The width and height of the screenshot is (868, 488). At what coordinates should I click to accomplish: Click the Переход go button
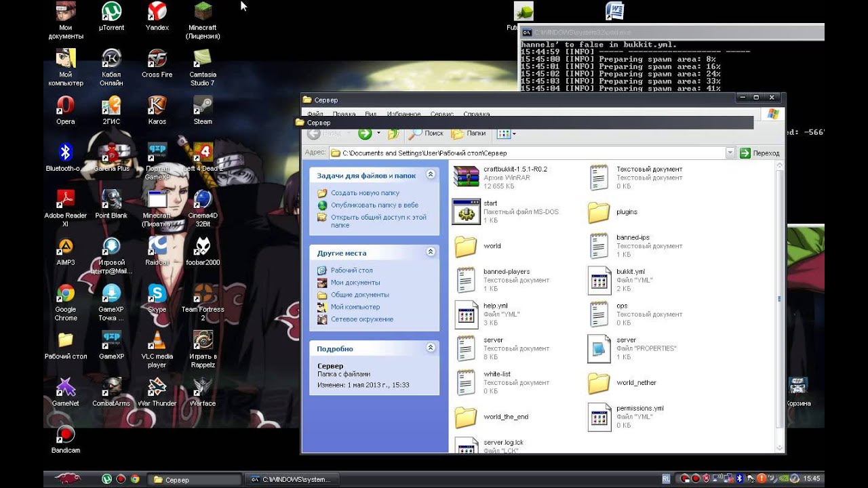(759, 153)
